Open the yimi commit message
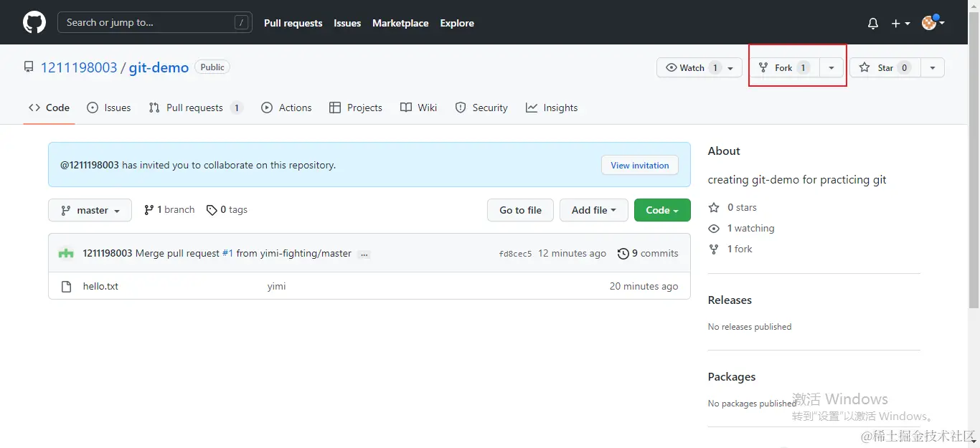Image resolution: width=980 pixels, height=448 pixels. tap(276, 286)
